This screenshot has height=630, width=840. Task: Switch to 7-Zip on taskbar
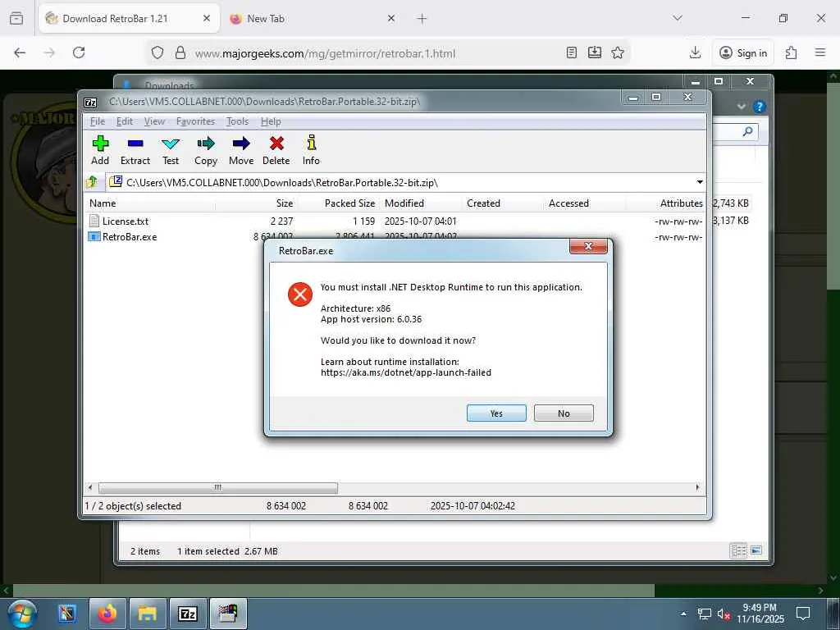pos(188,614)
